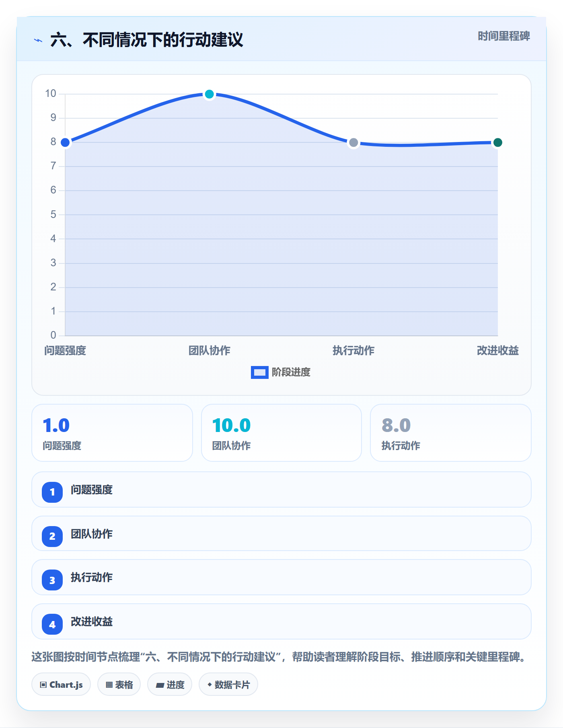Screen dimensions: 563x728
Task: Click the green 改进收益 data point
Action: click(497, 142)
